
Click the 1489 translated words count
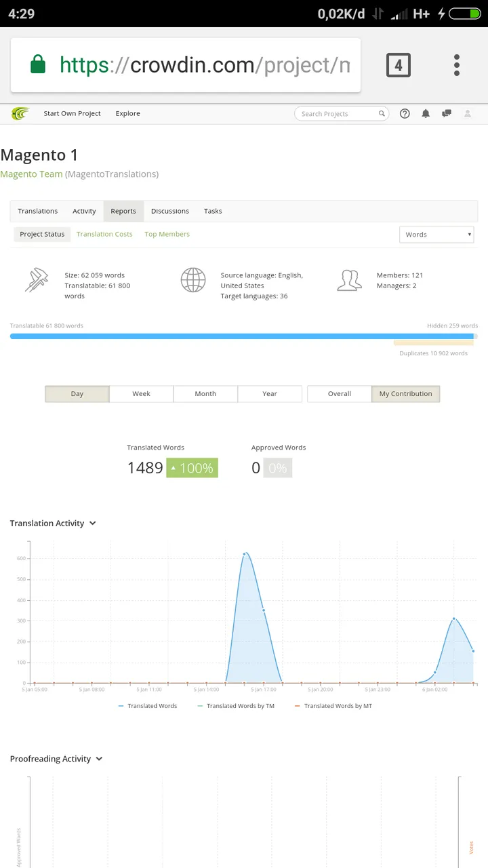pyautogui.click(x=145, y=468)
